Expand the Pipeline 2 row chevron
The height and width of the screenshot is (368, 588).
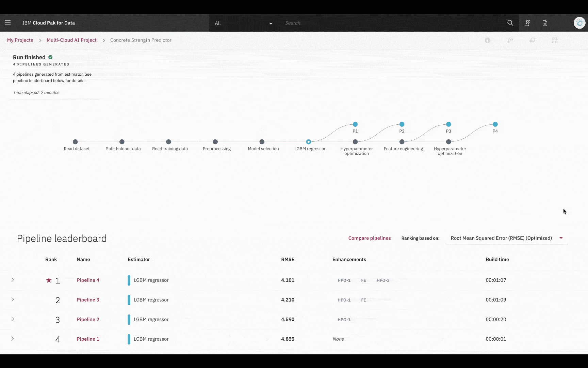coord(13,319)
